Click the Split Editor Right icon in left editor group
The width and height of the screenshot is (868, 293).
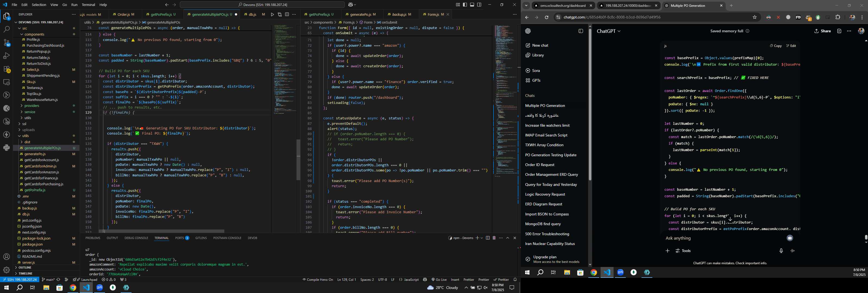click(287, 14)
